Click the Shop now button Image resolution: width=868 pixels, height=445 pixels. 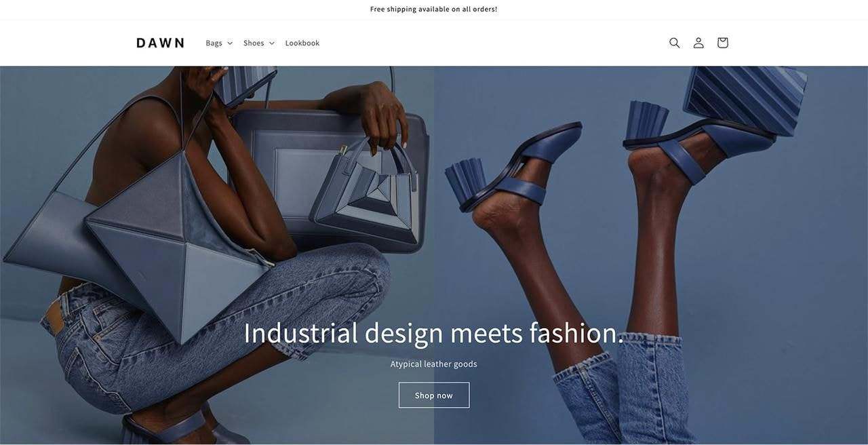[x=434, y=395]
